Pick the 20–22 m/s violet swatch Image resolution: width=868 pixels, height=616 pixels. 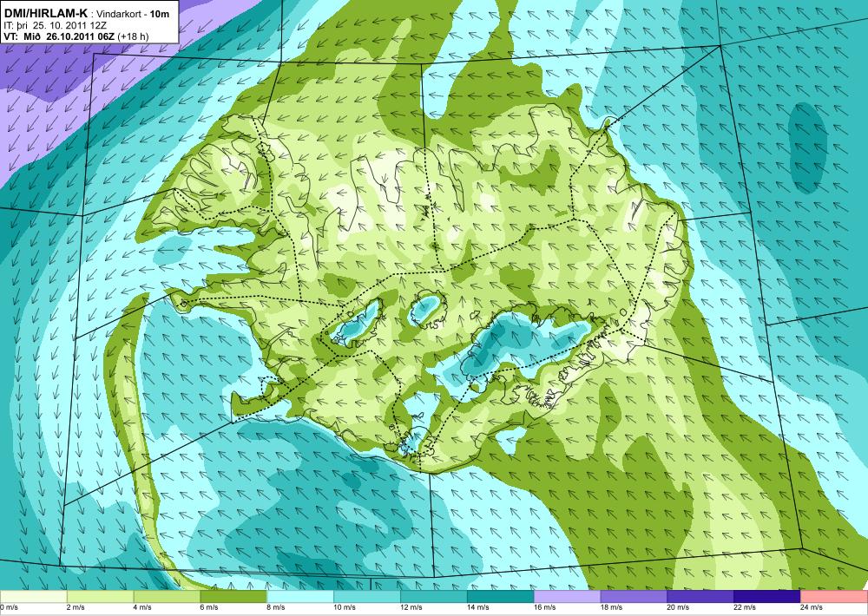[700, 597]
